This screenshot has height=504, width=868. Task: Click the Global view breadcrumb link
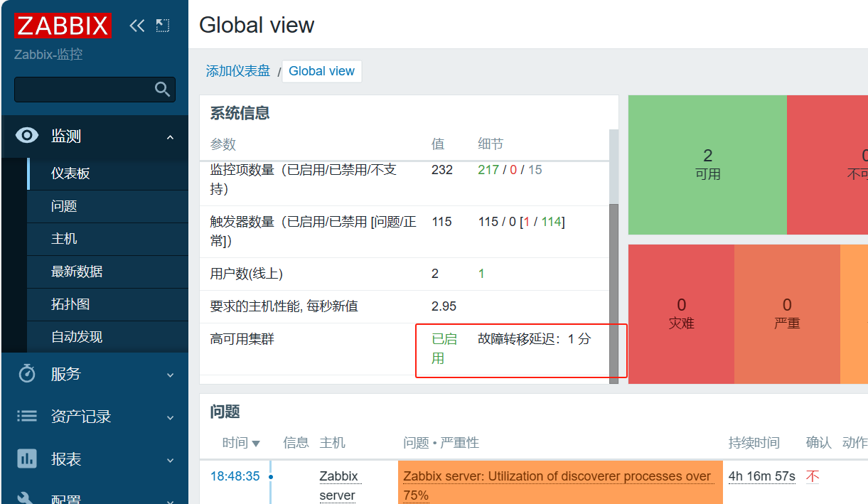point(321,71)
